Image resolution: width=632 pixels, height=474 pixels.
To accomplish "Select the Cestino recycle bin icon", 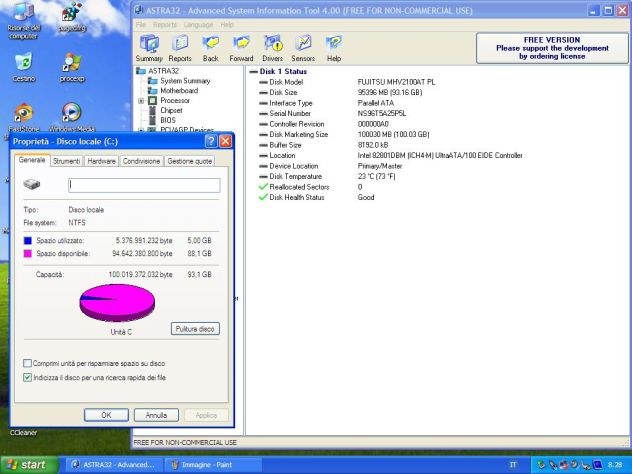I will (24, 67).
